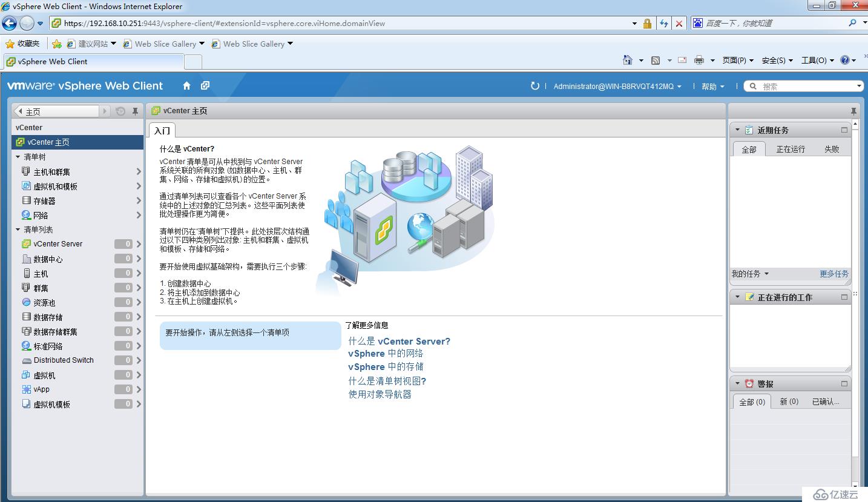Click in the vSphere 搜索 search field
868x502 pixels.
coord(805,87)
